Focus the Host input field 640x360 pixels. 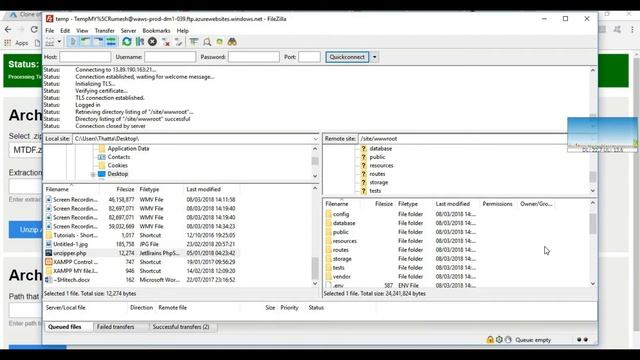pos(85,57)
